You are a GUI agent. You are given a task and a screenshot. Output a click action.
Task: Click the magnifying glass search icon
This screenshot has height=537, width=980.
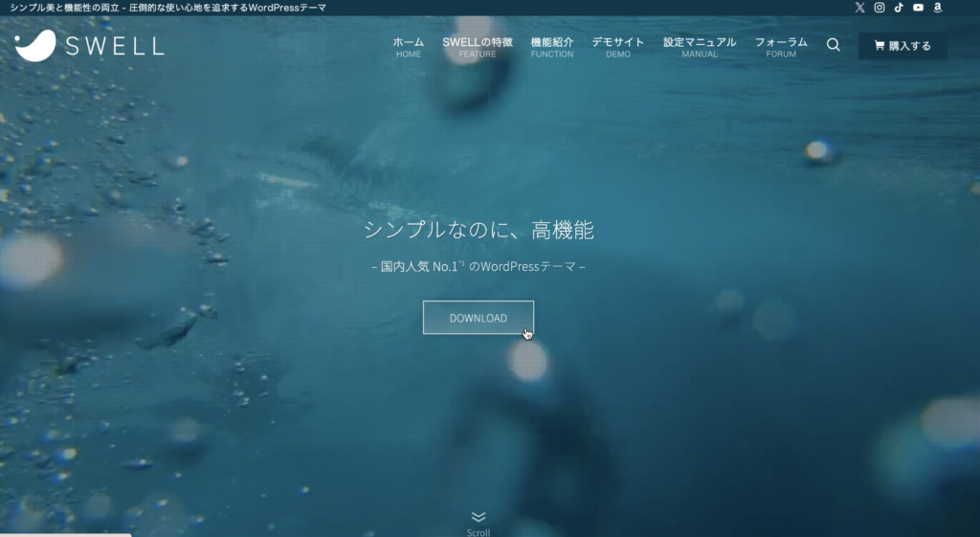pos(834,45)
